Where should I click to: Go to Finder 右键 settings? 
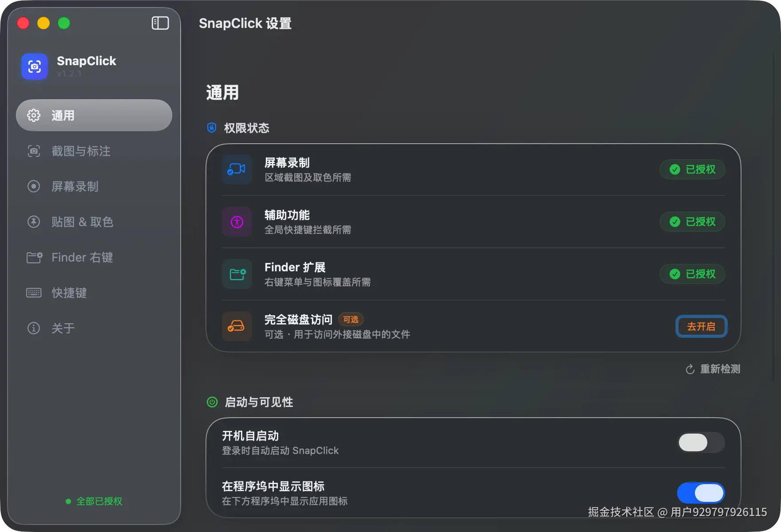(94, 257)
